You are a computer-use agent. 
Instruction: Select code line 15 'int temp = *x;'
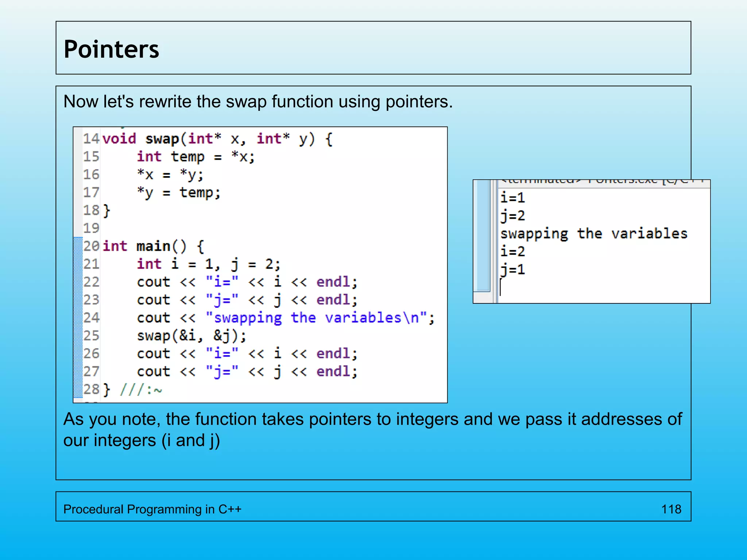click(196, 157)
